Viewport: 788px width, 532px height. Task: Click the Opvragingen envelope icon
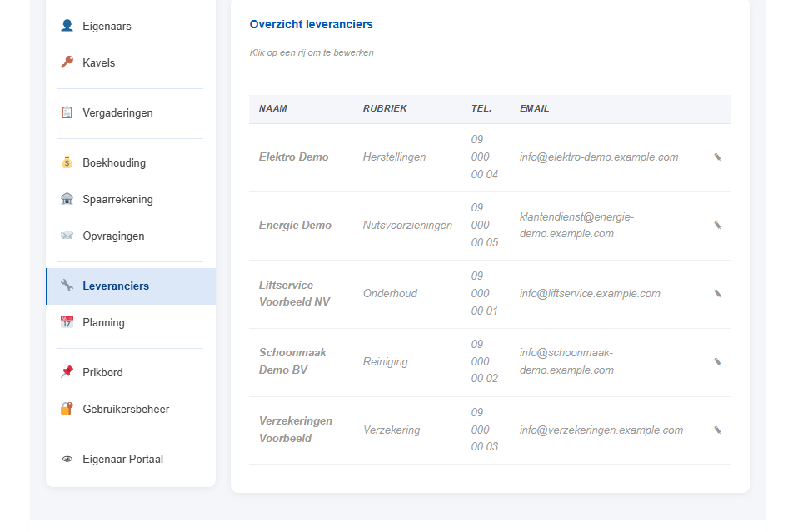(67, 236)
